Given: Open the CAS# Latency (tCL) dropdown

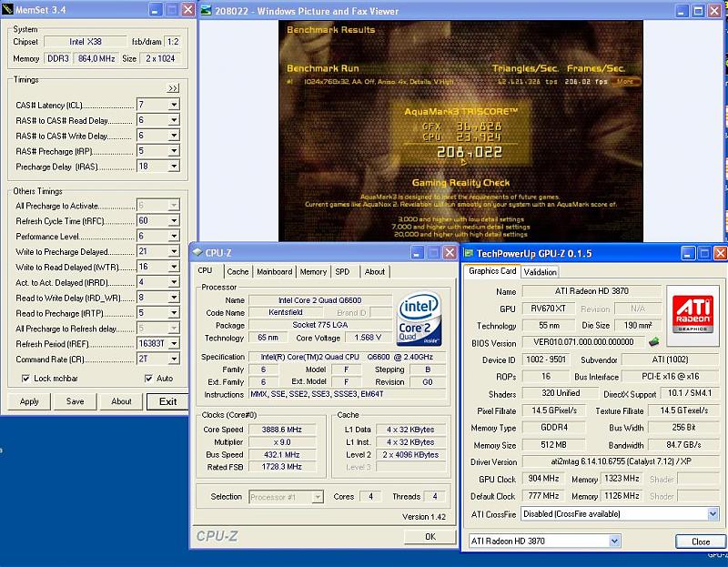Looking at the screenshot, I should [x=174, y=105].
